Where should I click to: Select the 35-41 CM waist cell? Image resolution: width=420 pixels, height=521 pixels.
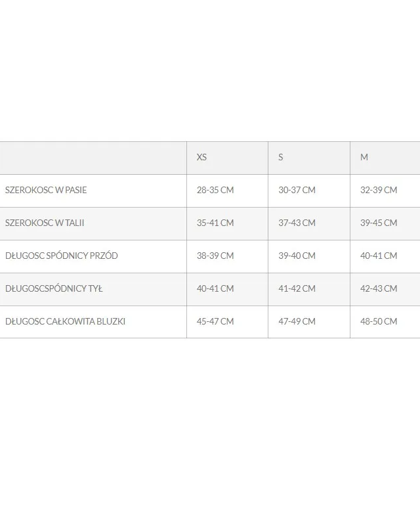(215, 223)
